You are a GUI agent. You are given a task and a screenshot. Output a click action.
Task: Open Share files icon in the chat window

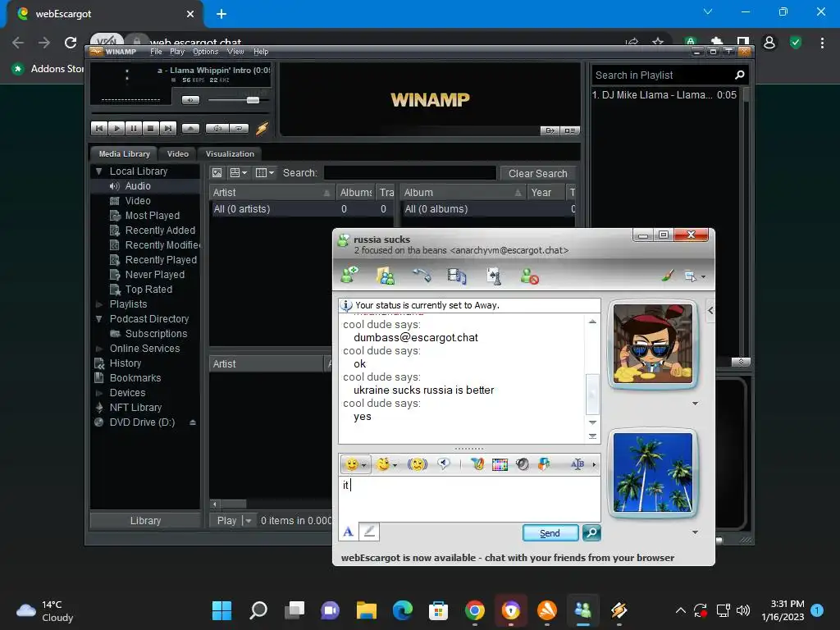[386, 276]
